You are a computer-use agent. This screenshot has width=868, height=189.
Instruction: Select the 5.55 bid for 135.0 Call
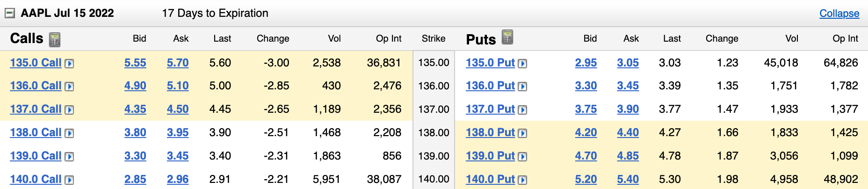tap(135, 63)
